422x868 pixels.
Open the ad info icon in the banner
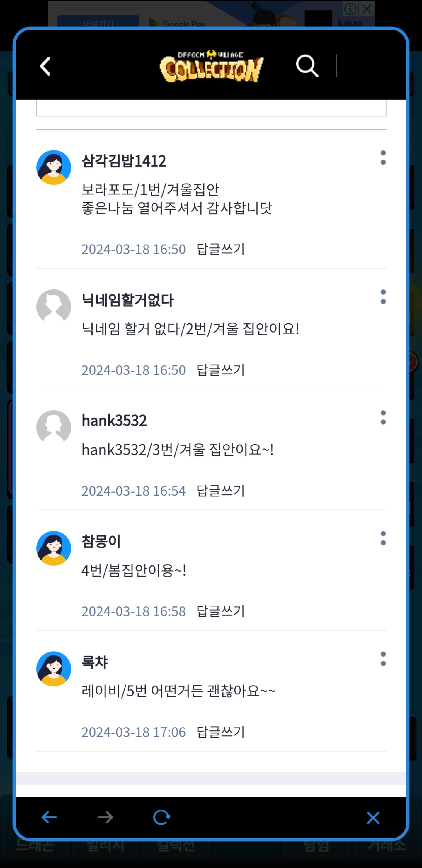coord(350,9)
